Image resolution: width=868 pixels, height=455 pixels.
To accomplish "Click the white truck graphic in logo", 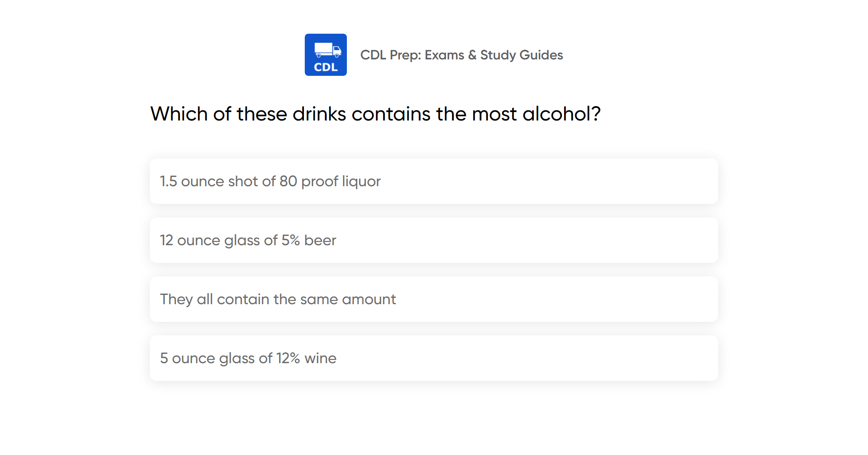I will (x=327, y=50).
